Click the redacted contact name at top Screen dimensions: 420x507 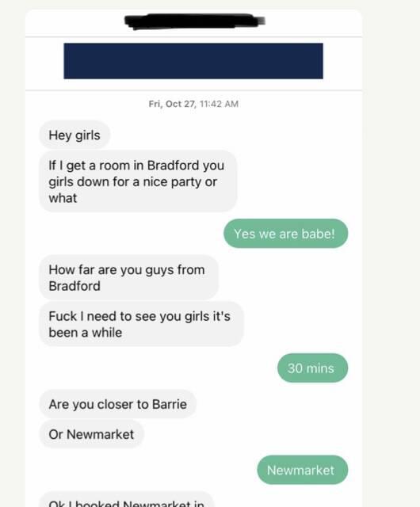[194, 21]
